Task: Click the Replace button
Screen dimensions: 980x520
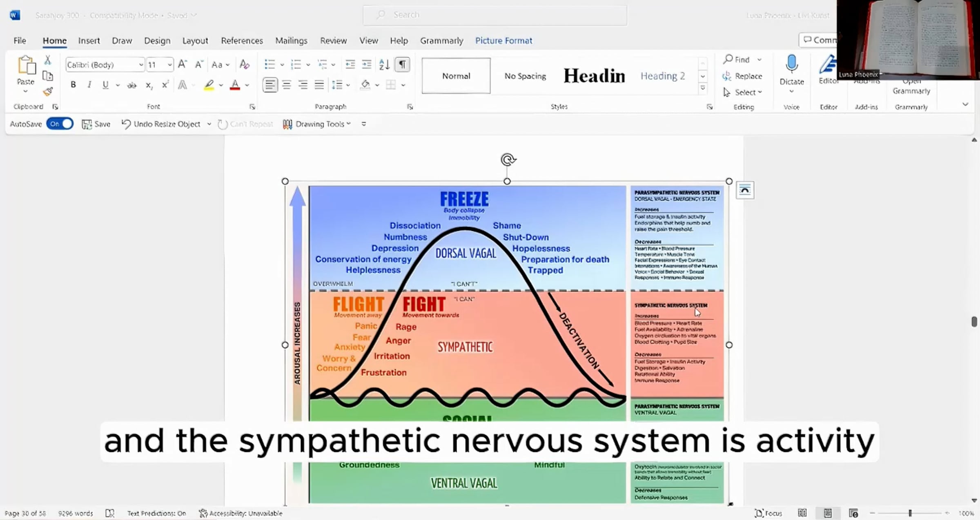Action: [742, 76]
